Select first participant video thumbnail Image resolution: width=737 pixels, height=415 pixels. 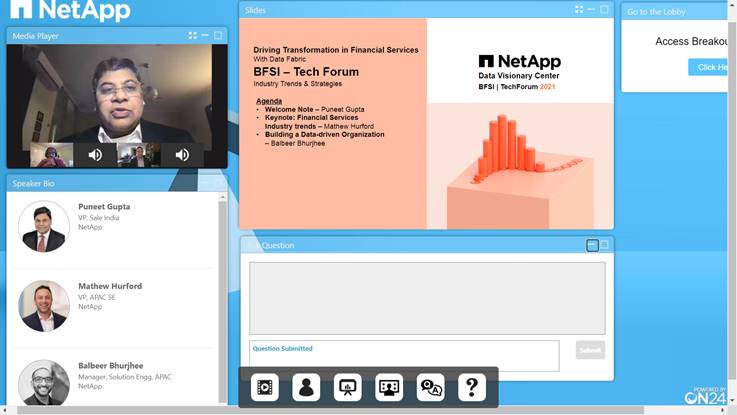tap(52, 155)
